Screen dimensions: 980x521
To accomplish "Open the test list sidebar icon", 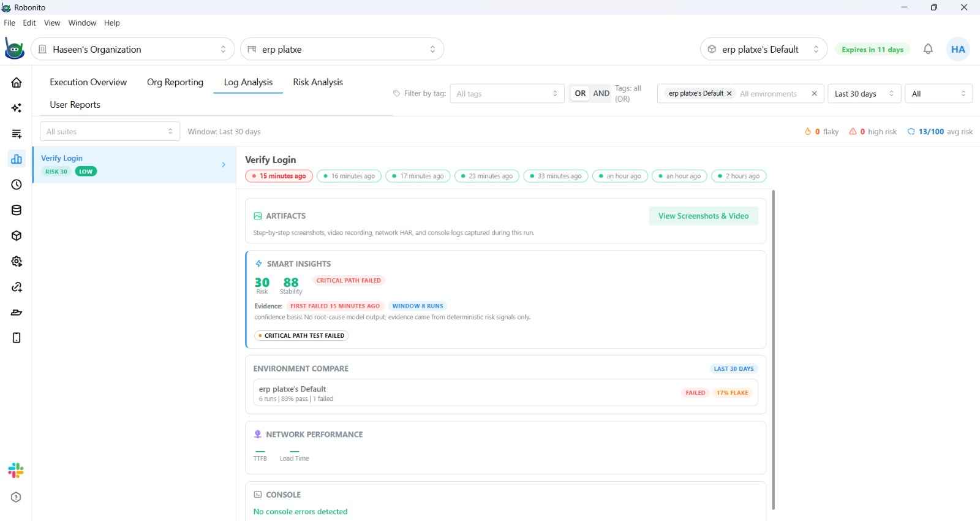I will (x=17, y=134).
